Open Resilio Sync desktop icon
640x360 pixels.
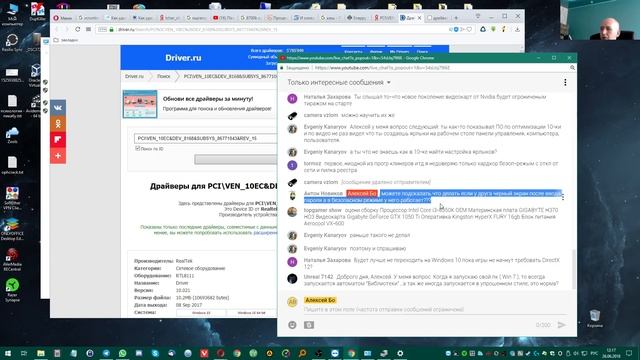12,42
